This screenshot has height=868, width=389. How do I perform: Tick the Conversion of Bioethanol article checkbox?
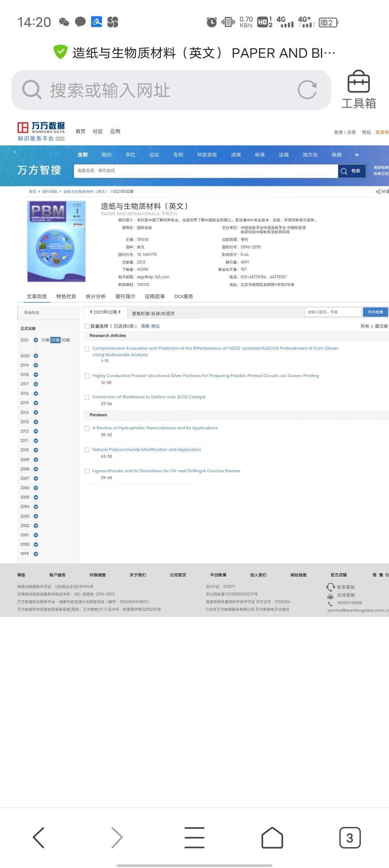tap(87, 397)
